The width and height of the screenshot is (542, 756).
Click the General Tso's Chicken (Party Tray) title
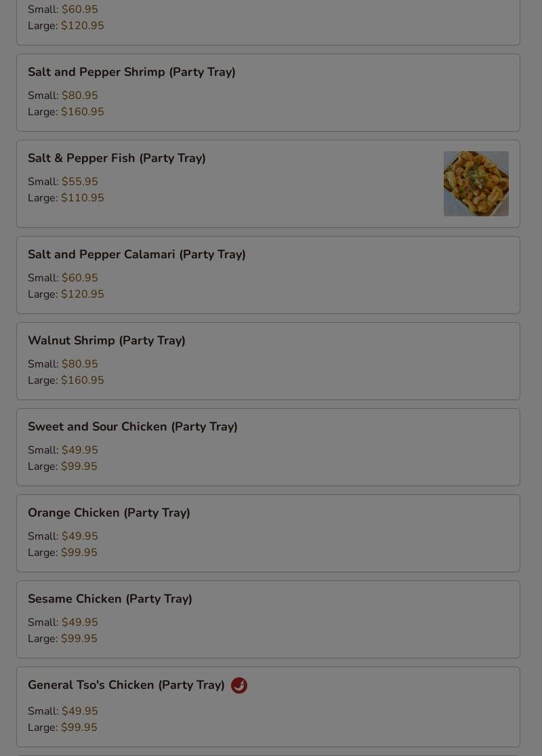coord(126,685)
